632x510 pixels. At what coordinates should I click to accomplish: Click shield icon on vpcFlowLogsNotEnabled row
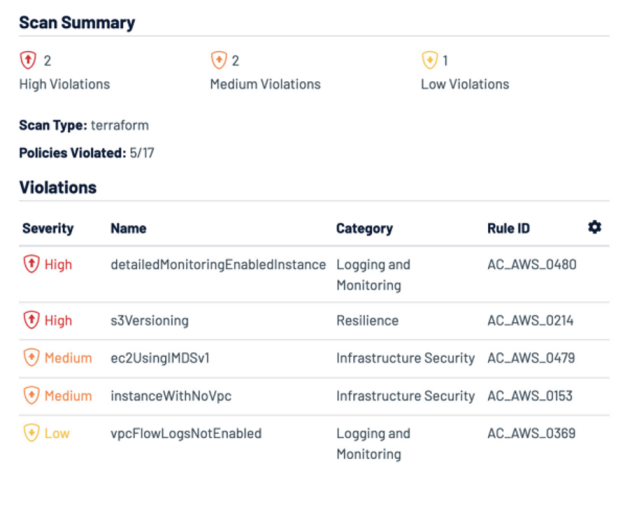[x=31, y=434]
